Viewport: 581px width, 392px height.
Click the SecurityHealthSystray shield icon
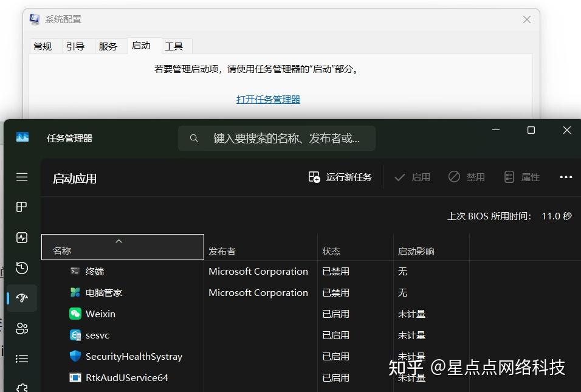tap(75, 356)
